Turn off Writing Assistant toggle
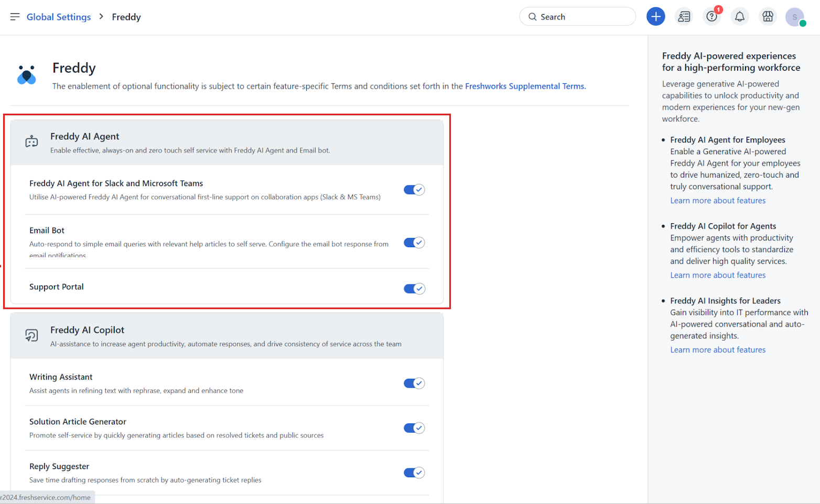Viewport: 820px width, 504px height. pyautogui.click(x=414, y=384)
